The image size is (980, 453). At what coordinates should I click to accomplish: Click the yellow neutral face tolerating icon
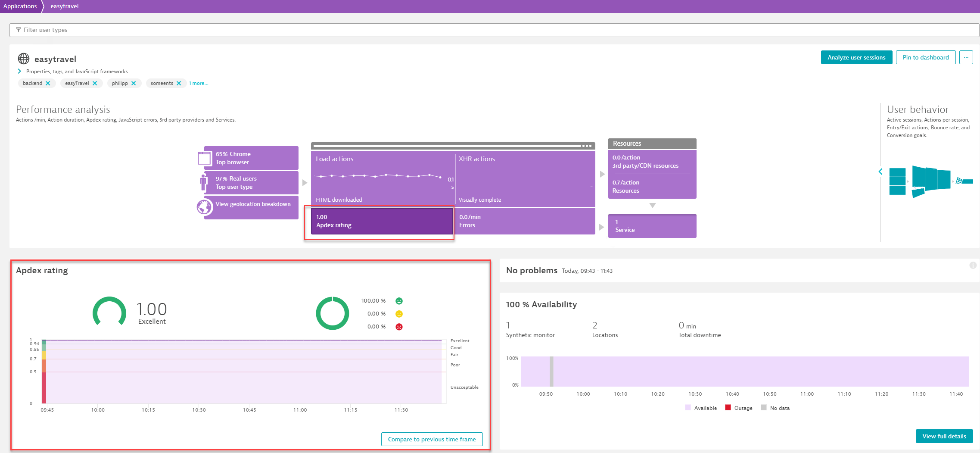[399, 314]
